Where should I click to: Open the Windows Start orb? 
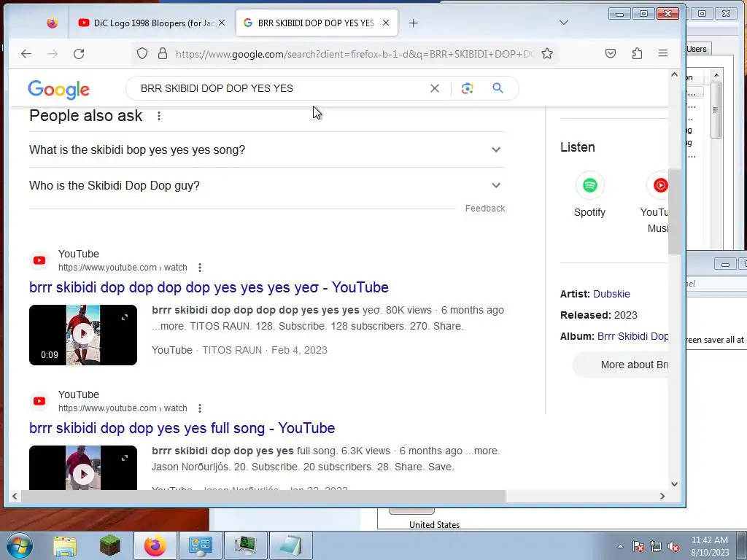coord(20,545)
